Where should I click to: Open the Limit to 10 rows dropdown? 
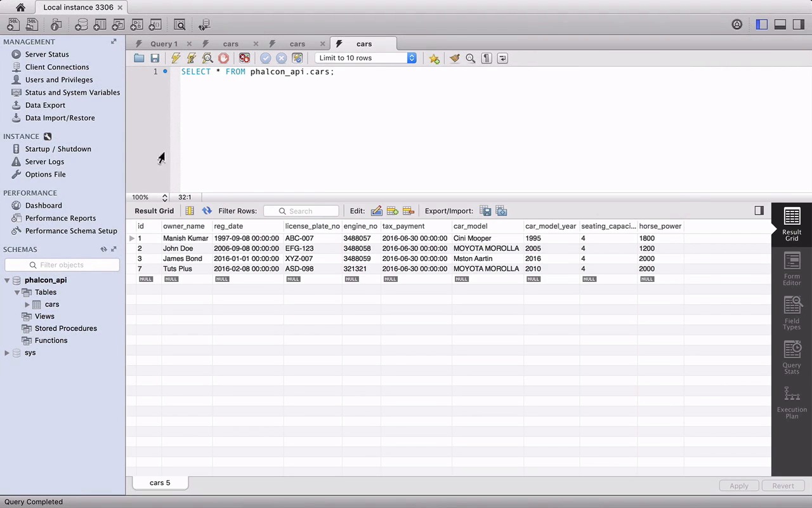[x=365, y=58]
